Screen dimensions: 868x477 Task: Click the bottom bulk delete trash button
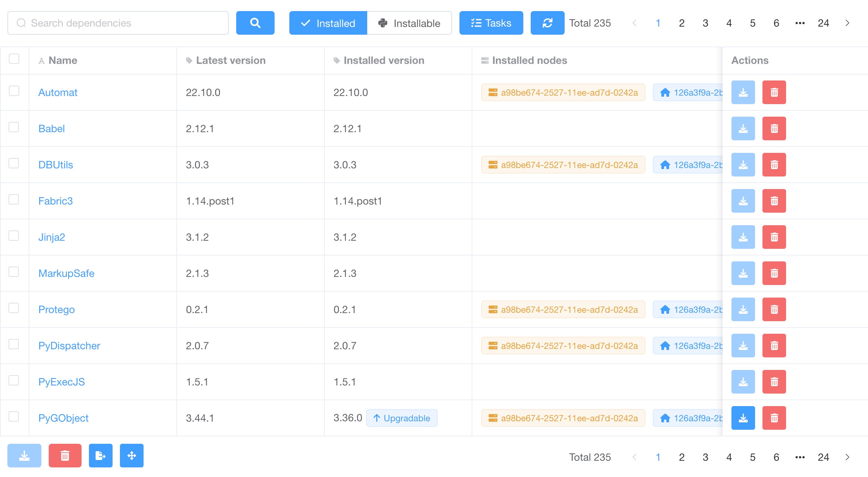point(65,456)
